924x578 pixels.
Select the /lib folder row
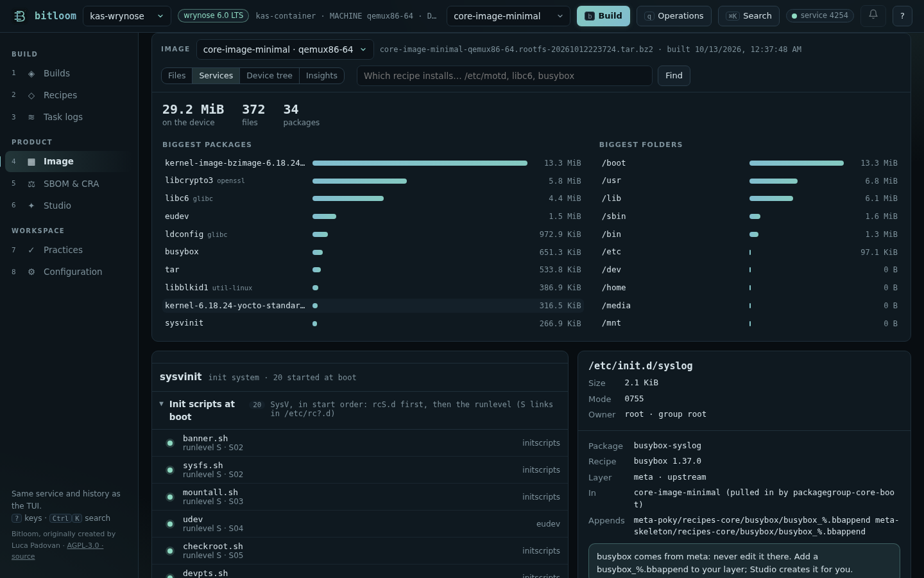pyautogui.click(x=749, y=199)
